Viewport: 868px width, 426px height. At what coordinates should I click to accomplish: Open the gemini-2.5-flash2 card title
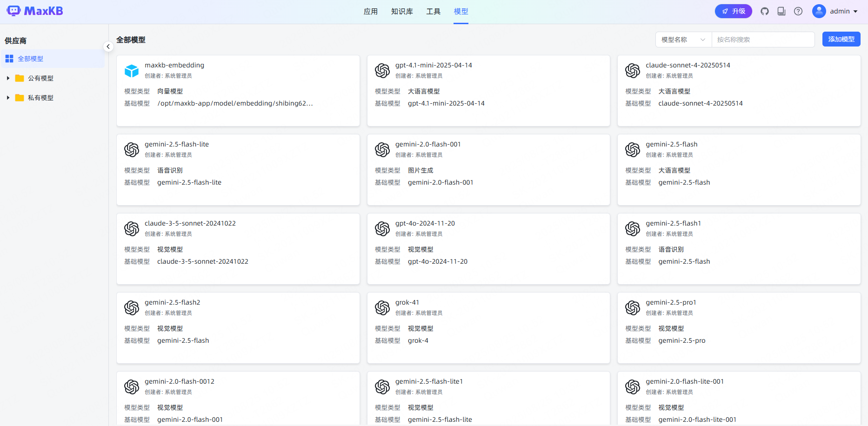point(173,302)
